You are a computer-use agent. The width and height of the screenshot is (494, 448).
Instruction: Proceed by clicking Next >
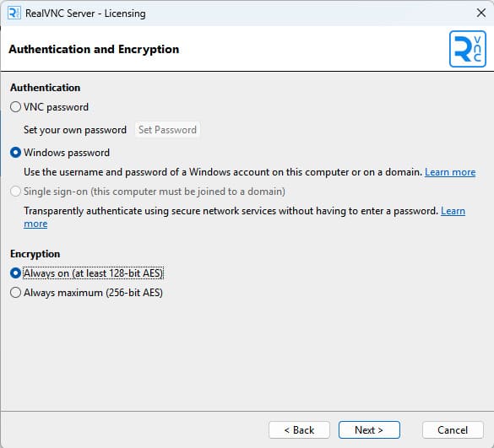[x=369, y=429]
